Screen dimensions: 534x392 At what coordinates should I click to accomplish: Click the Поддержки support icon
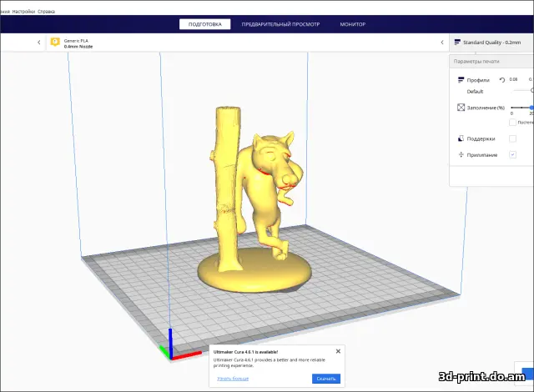(461, 138)
